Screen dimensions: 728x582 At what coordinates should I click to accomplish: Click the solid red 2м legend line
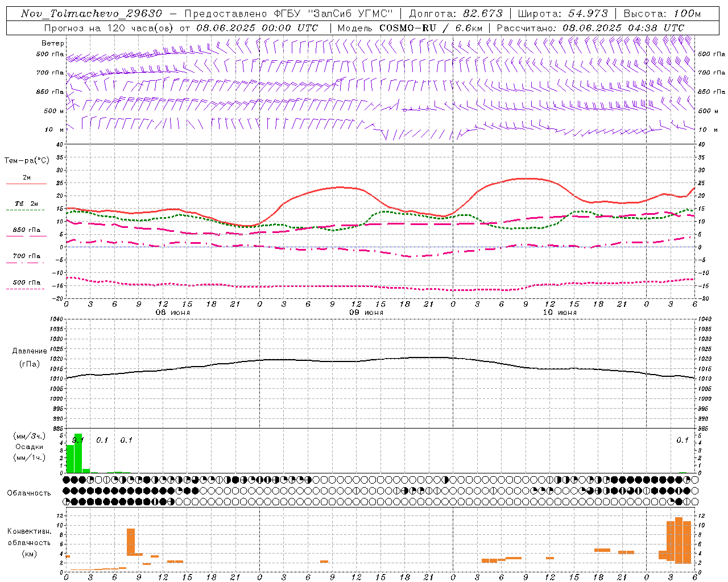(26, 184)
